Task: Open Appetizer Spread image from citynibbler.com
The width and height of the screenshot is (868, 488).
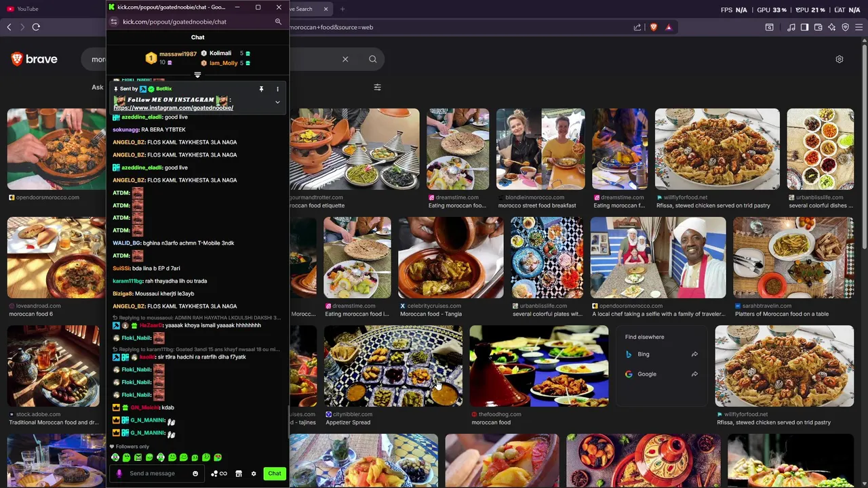Action: coord(393,366)
